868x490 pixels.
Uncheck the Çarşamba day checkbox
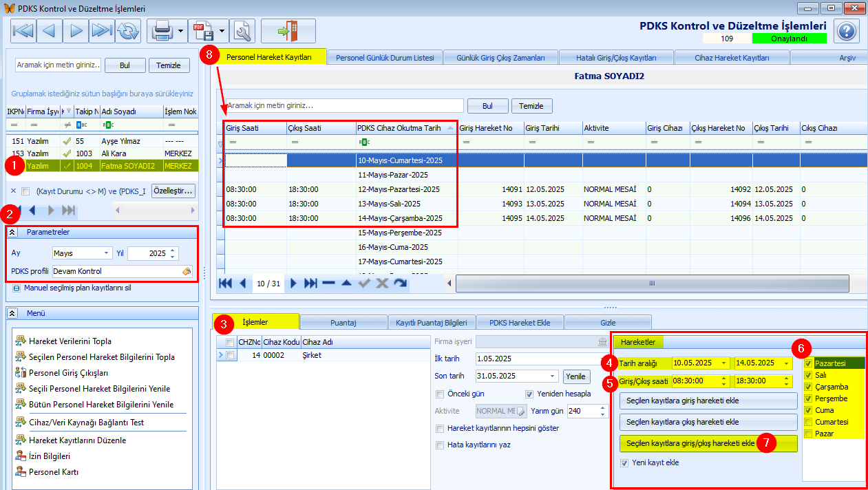coord(808,387)
